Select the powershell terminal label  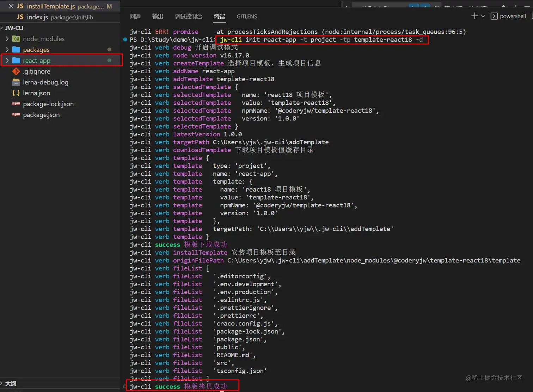point(513,16)
